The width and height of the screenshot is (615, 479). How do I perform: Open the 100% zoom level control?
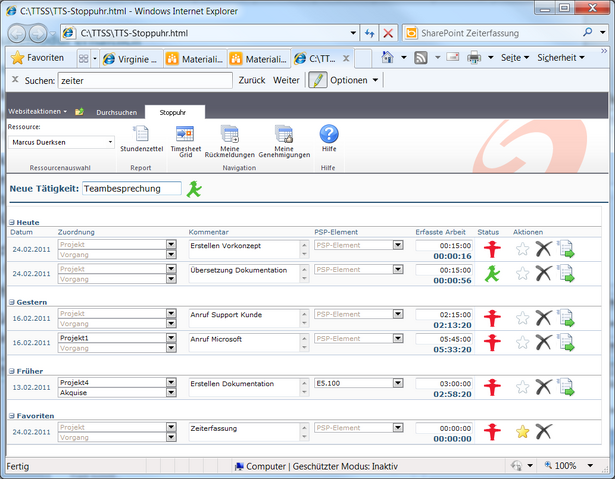(x=569, y=466)
